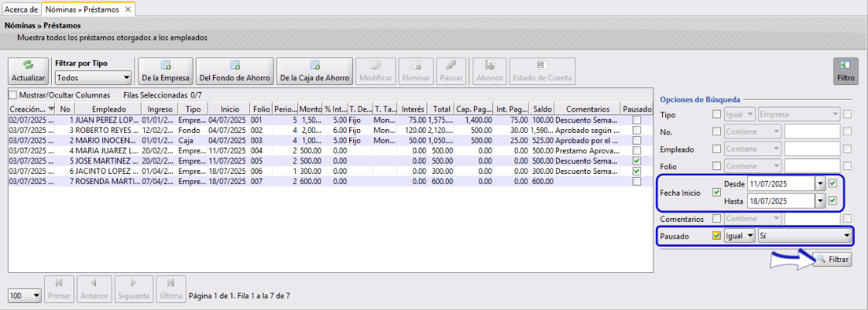Open the rows-per-page 100 dropdown

coord(25,296)
